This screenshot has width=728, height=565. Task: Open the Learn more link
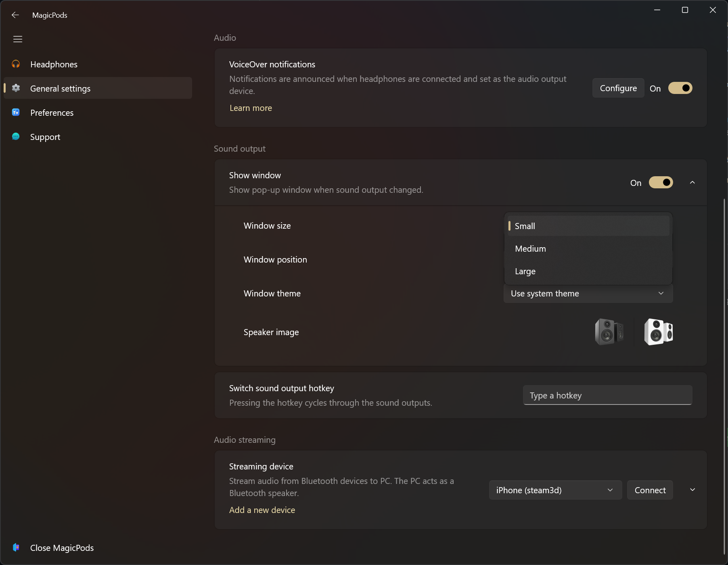(x=250, y=108)
